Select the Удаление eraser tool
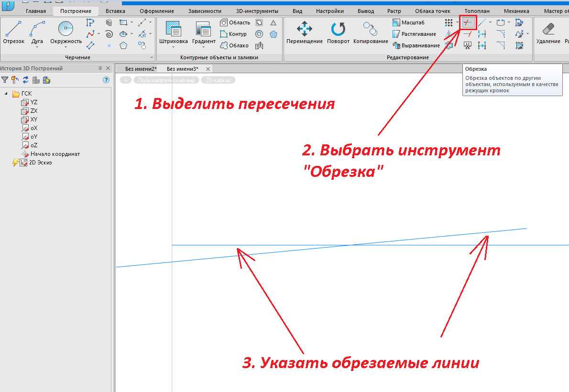Viewport: 569px width, 392px height. pyautogui.click(x=548, y=33)
